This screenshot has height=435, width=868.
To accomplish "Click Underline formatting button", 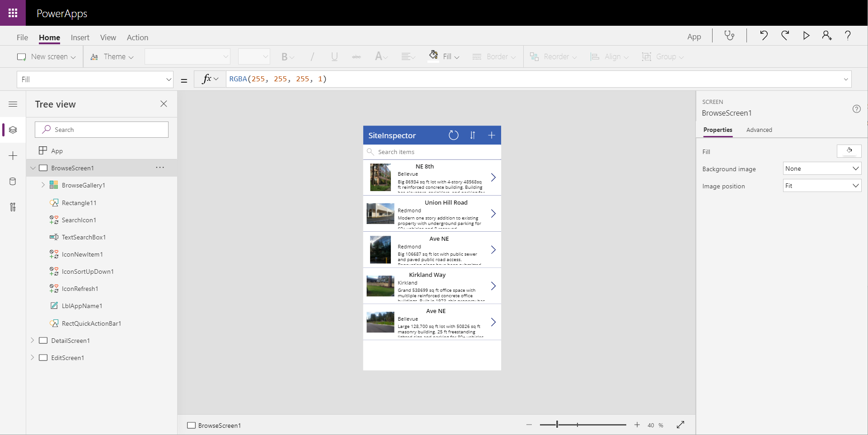I will click(x=334, y=57).
